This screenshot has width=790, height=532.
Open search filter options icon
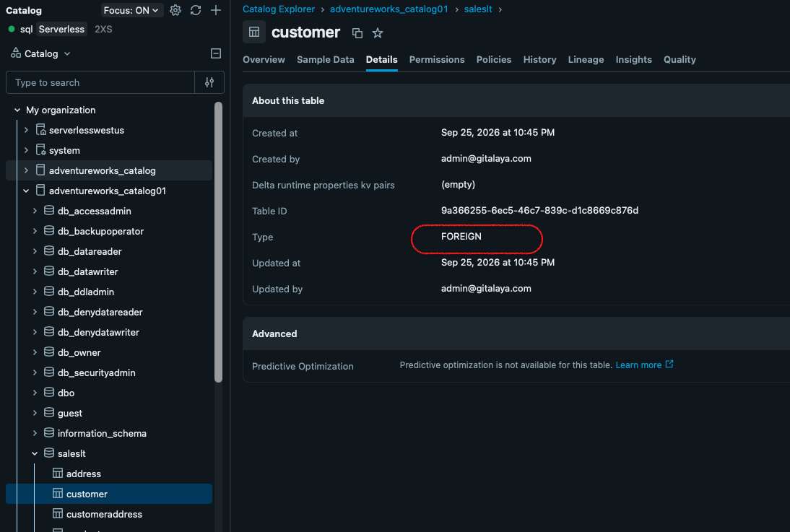coord(209,82)
